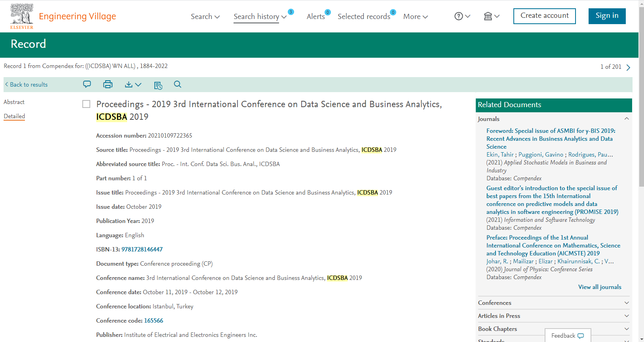Viewport: 644px width, 342px height.
Task: Click the Issue date October 2019 text
Action: (144, 207)
